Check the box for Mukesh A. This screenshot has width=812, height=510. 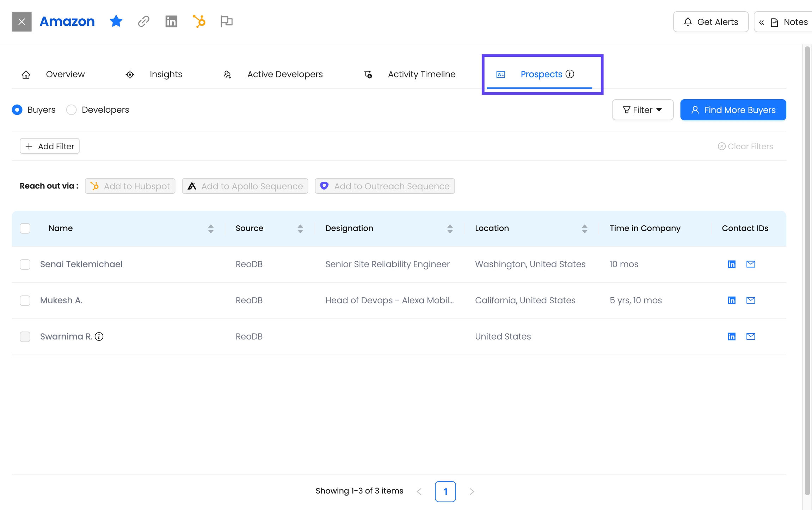25,300
